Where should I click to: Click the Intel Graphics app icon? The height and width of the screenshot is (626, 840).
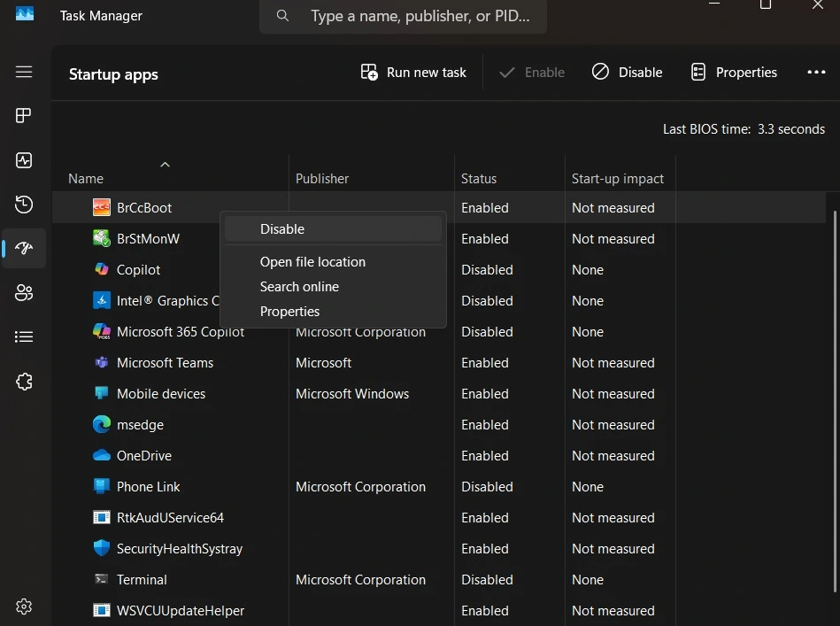tap(102, 300)
